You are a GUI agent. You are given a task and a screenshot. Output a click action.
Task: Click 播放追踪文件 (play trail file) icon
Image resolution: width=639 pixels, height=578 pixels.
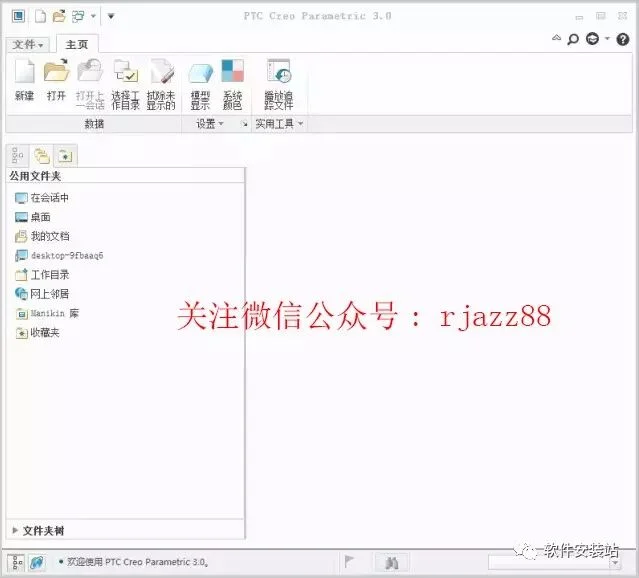click(278, 84)
